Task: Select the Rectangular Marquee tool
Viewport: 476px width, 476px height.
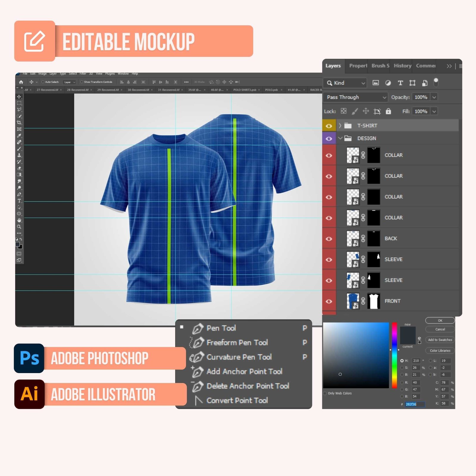Action: click(19, 103)
